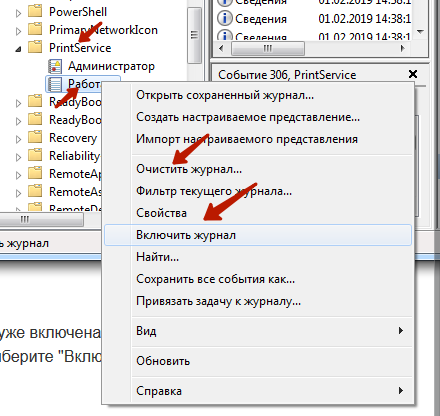
Task: Select the PrimaryNetworkIcon folder icon
Action: (35, 29)
